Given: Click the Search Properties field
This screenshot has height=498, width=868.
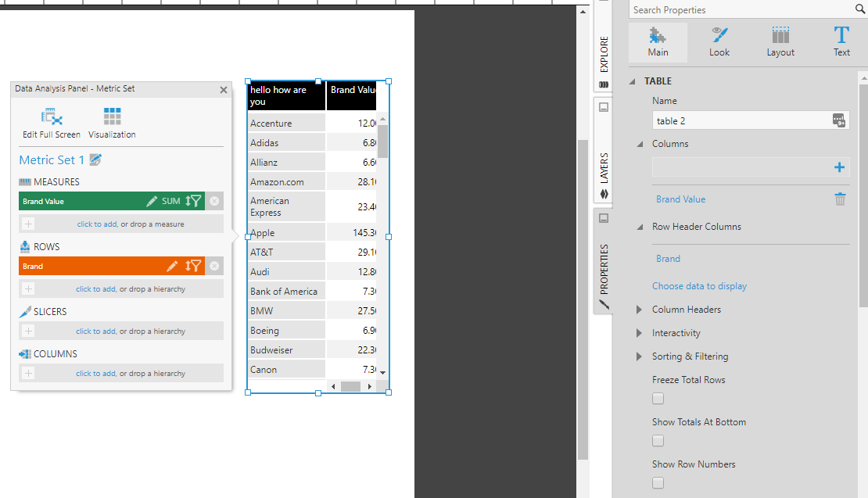Looking at the screenshot, I should (x=742, y=9).
